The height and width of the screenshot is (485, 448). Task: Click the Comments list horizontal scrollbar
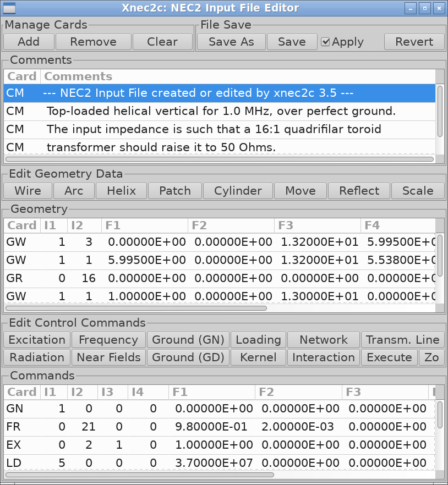coord(220,159)
